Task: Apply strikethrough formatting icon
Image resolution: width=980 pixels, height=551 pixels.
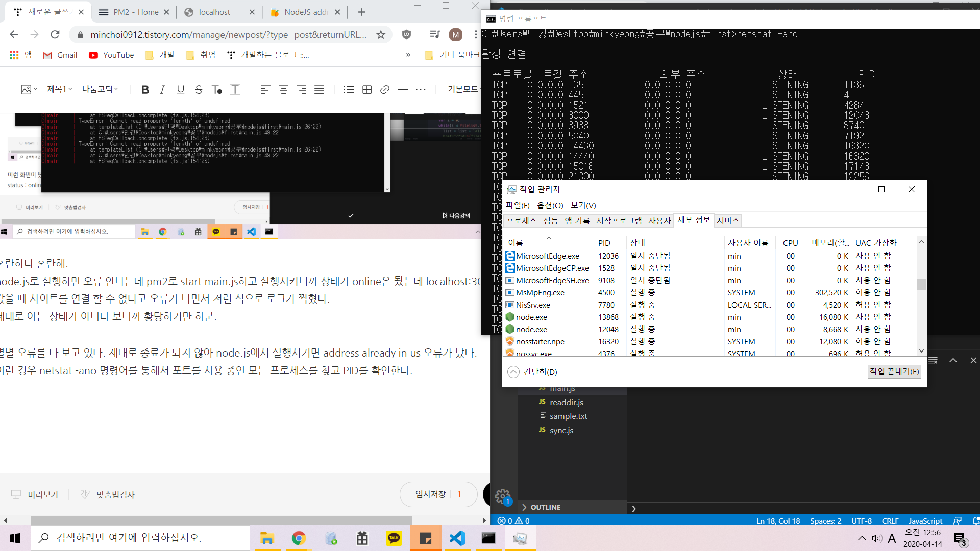Action: tap(199, 90)
